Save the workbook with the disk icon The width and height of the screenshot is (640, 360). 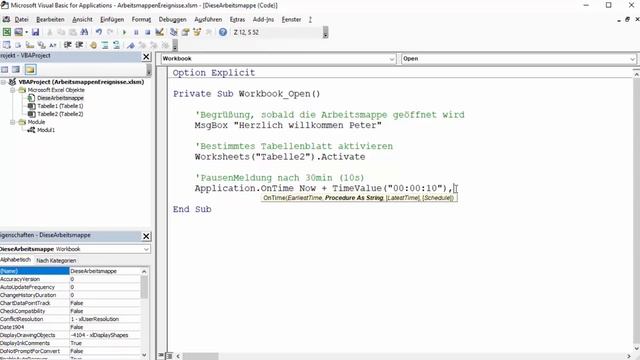pos(36,32)
